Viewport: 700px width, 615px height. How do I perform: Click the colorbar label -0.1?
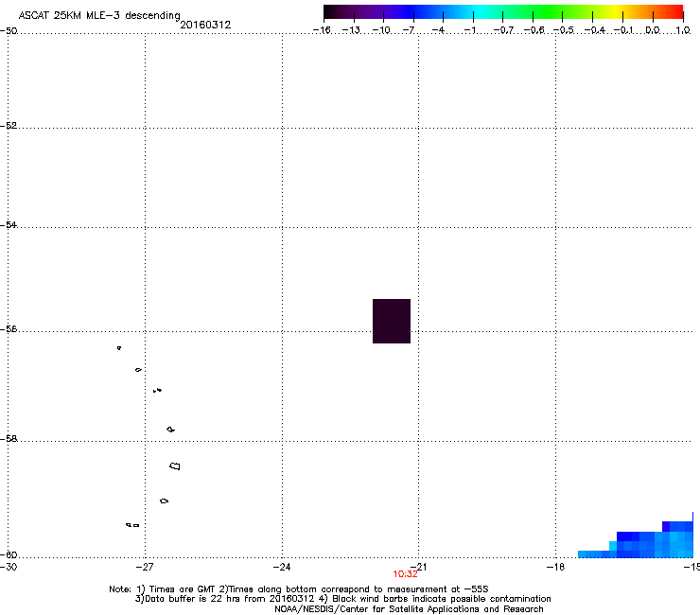click(x=623, y=30)
